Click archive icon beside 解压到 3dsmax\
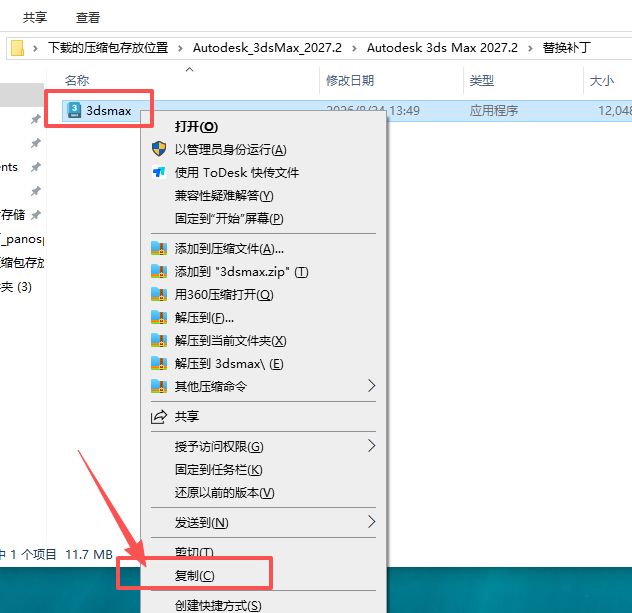This screenshot has width=632, height=613. (x=159, y=364)
